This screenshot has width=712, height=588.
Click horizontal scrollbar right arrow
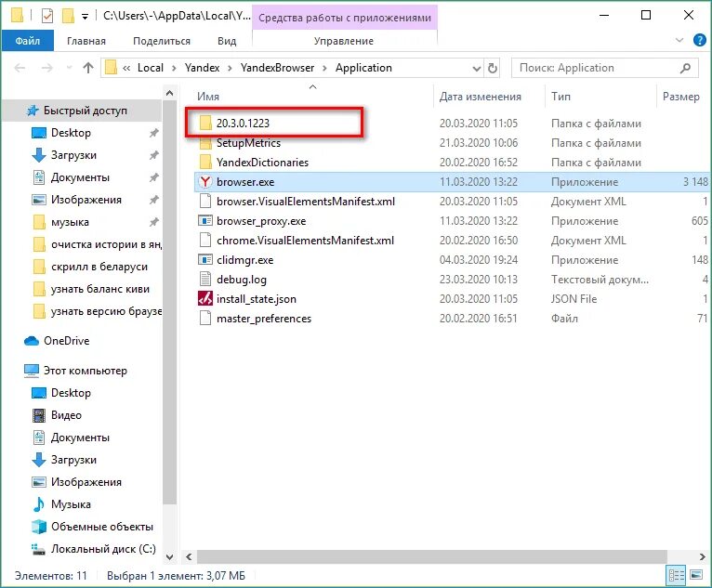pyautogui.click(x=702, y=556)
